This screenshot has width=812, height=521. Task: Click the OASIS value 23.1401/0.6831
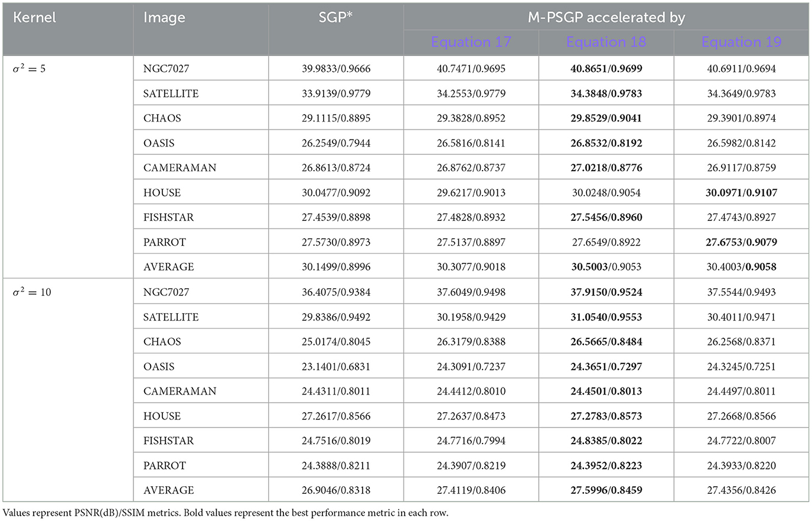click(x=336, y=366)
